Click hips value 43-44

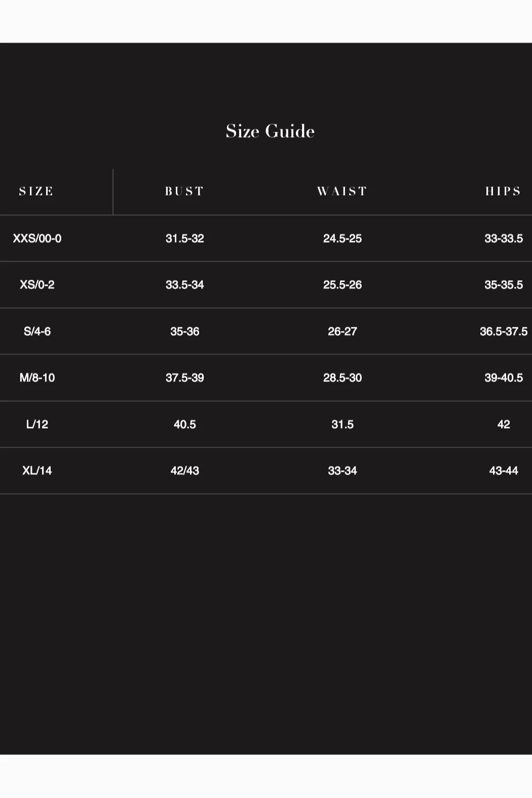504,471
